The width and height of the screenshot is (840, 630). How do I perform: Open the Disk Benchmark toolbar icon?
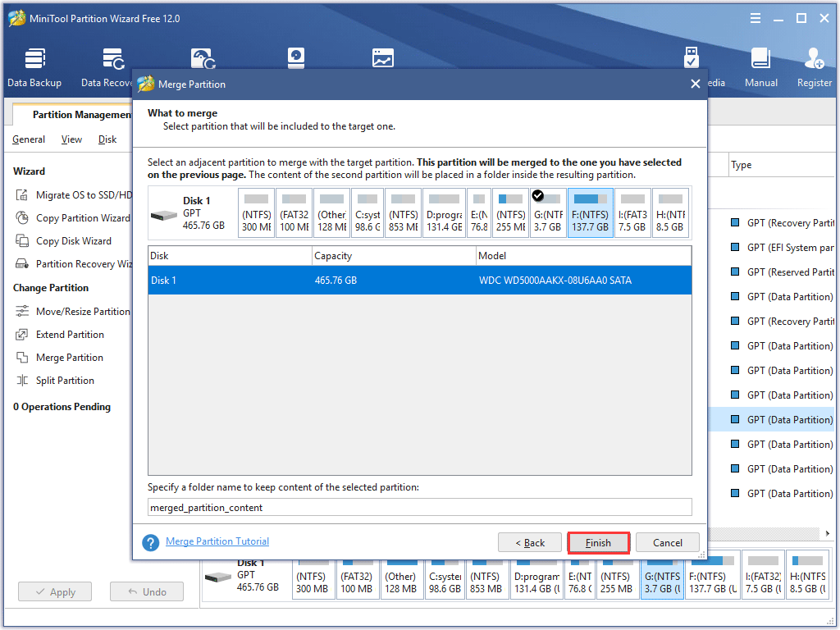pos(295,58)
